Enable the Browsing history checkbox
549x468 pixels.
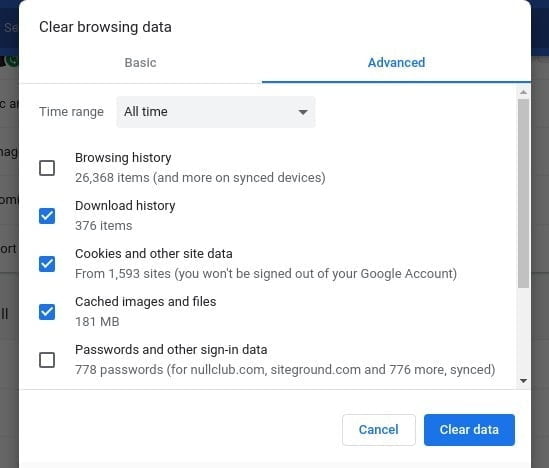47,168
